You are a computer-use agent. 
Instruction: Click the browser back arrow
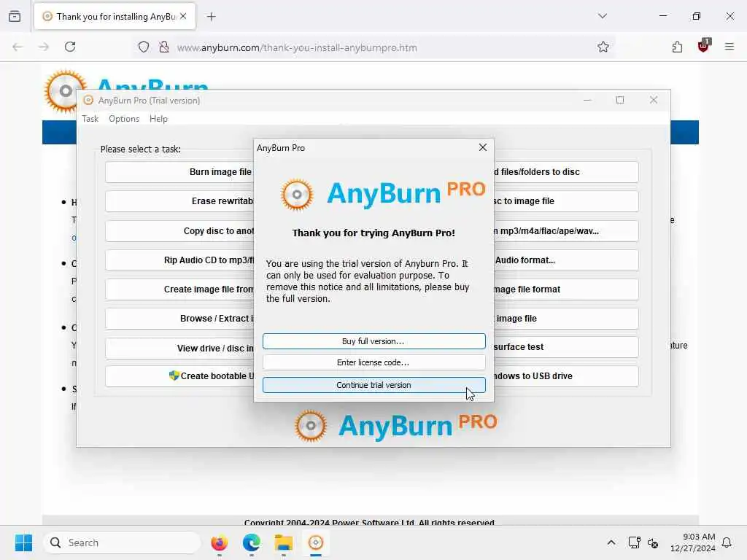(18, 47)
